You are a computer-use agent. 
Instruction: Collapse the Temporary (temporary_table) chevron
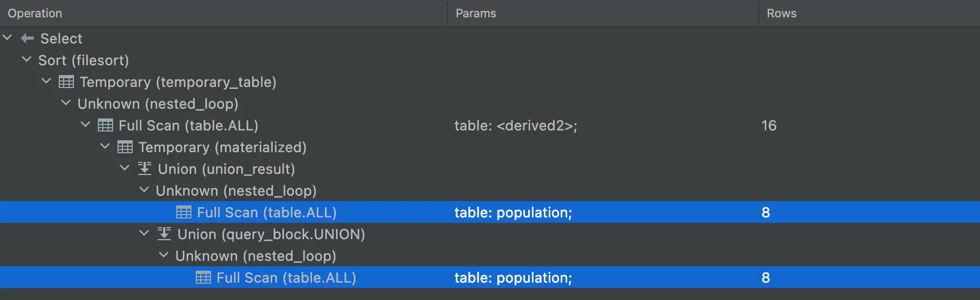(x=46, y=82)
